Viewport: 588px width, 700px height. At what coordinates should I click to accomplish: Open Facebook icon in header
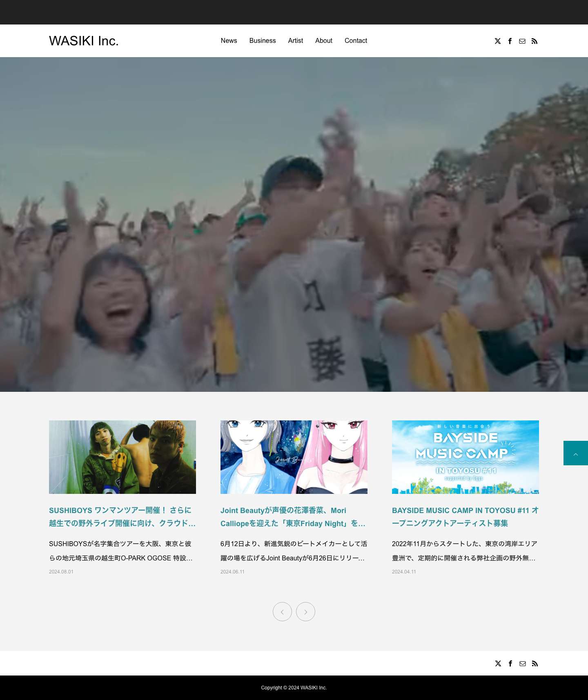[510, 41]
